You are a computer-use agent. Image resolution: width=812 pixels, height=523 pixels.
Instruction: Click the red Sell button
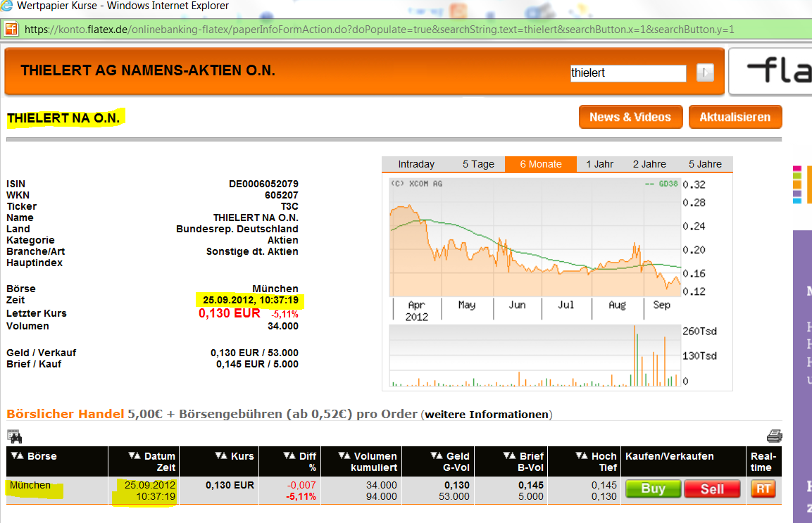click(712, 489)
